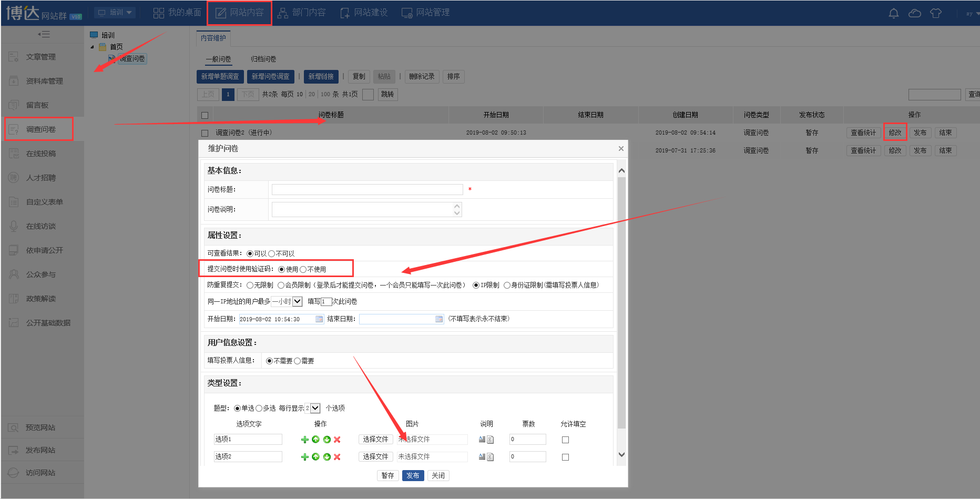Screen dimensions: 980x499
Task: Choose 多选 as the question type
Action: [259, 409]
